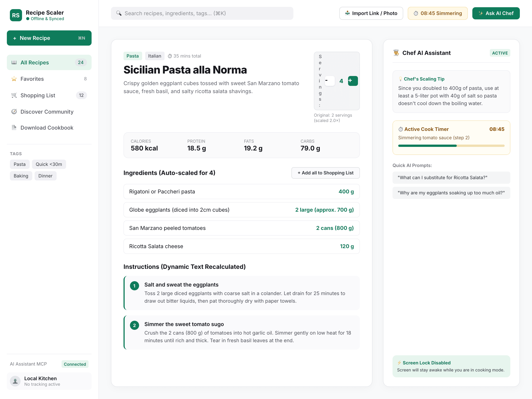Create a New Recipe

tap(49, 38)
